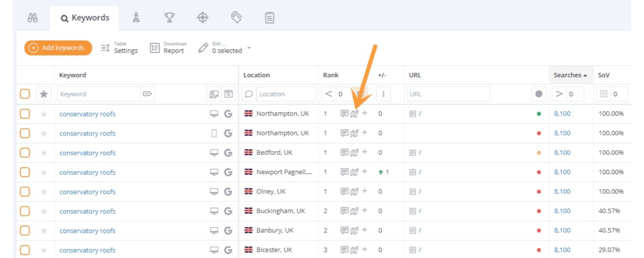Check the checkbox for the Banbury keyword row
The image size is (644, 258).
point(25,230)
